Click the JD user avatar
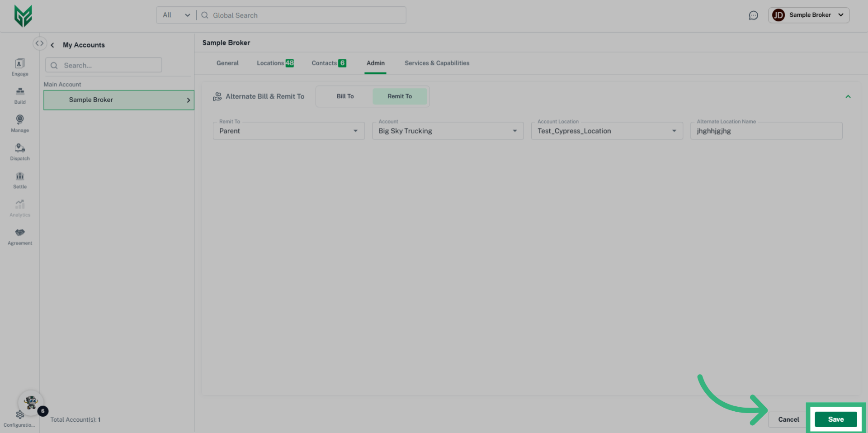 pyautogui.click(x=778, y=15)
